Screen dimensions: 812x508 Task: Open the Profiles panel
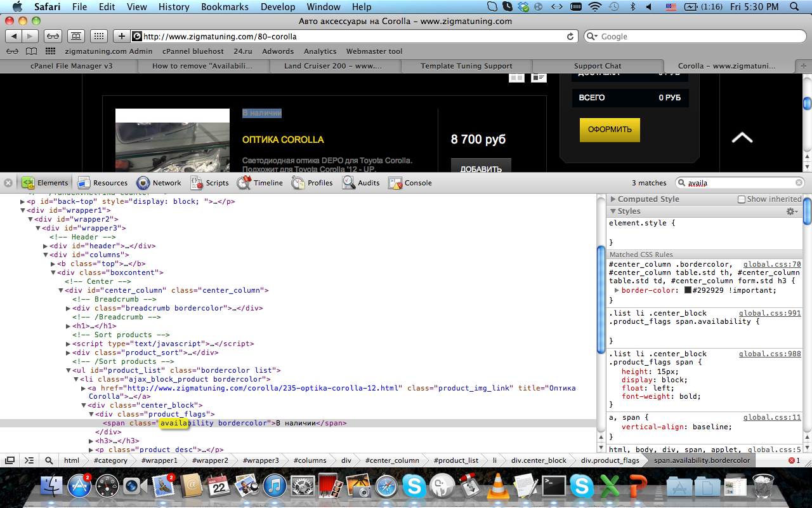point(312,183)
